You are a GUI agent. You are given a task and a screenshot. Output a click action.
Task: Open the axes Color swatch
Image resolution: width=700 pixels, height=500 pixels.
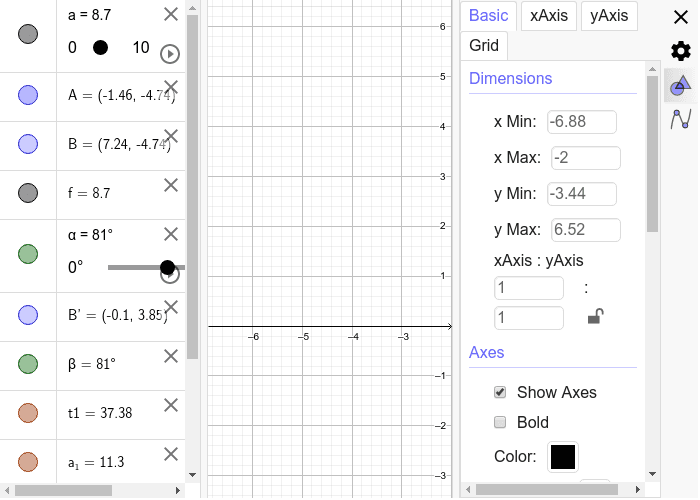(x=563, y=457)
